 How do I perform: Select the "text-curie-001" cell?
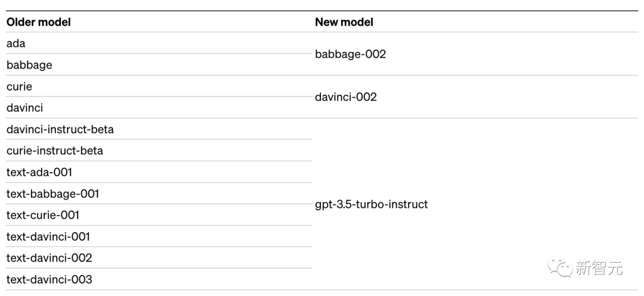point(43,215)
